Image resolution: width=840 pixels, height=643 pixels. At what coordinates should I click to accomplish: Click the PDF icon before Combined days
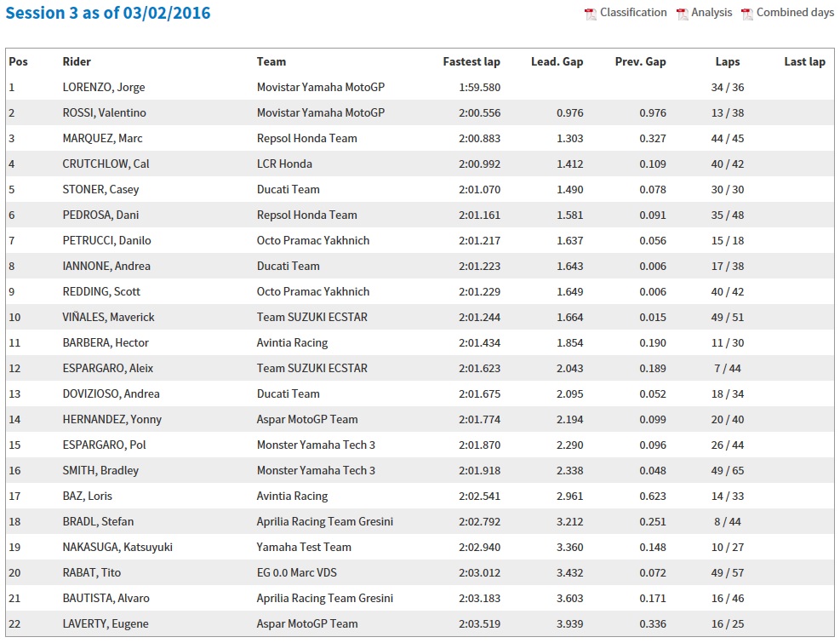coord(746,14)
